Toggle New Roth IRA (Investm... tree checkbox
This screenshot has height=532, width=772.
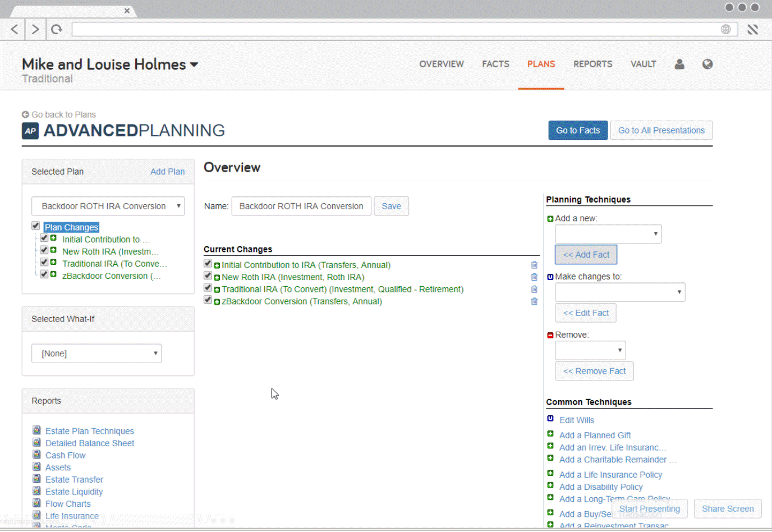44,250
